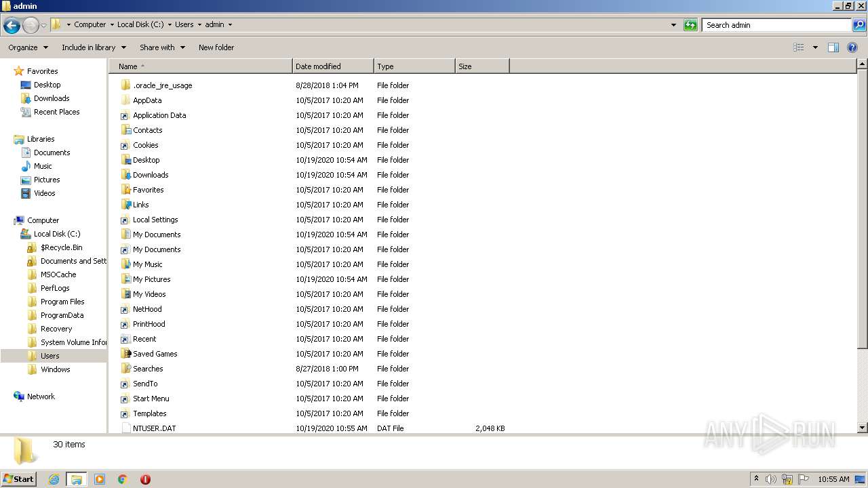
Task: Select the Contacts folder icon
Action: pos(125,130)
